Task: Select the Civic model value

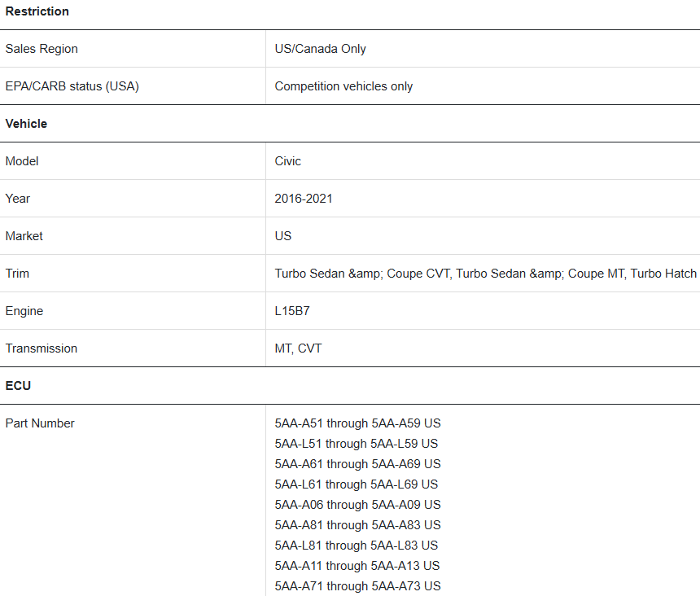Action: click(x=287, y=161)
